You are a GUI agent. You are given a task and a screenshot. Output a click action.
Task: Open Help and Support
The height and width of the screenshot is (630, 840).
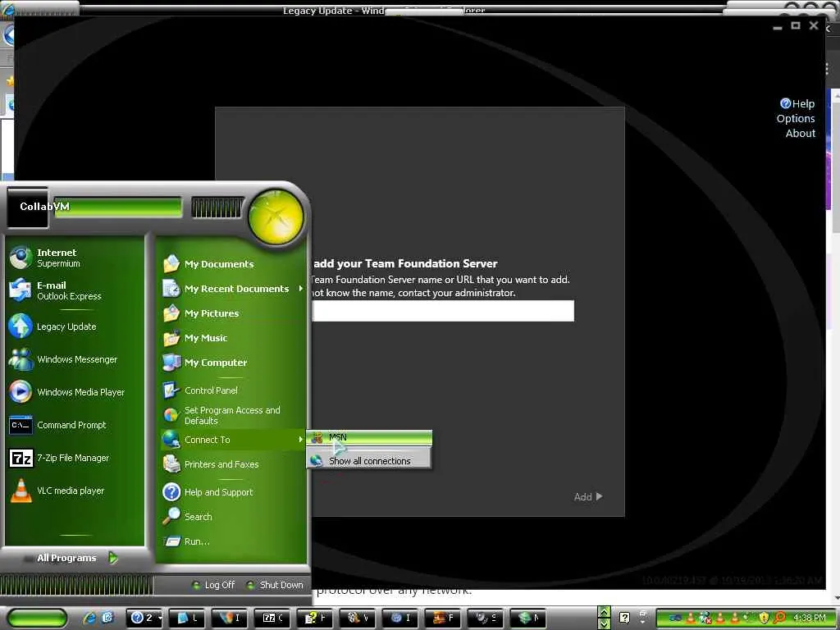point(232,492)
